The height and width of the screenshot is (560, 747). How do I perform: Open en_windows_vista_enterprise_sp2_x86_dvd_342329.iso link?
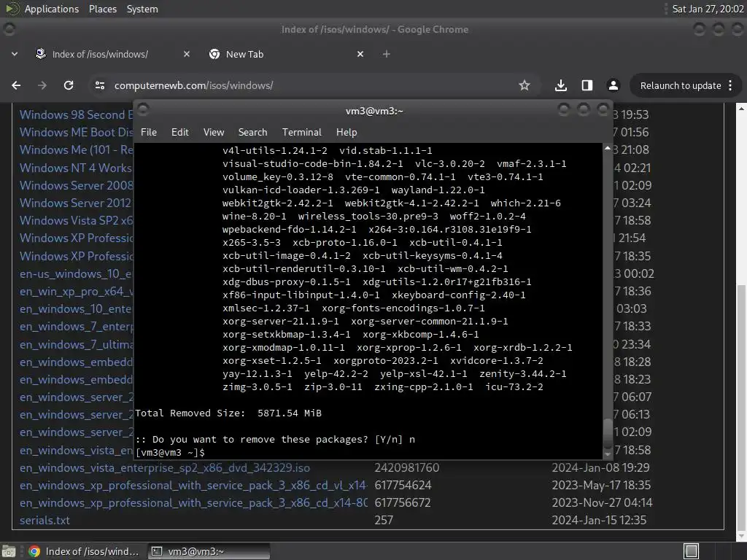(x=165, y=467)
